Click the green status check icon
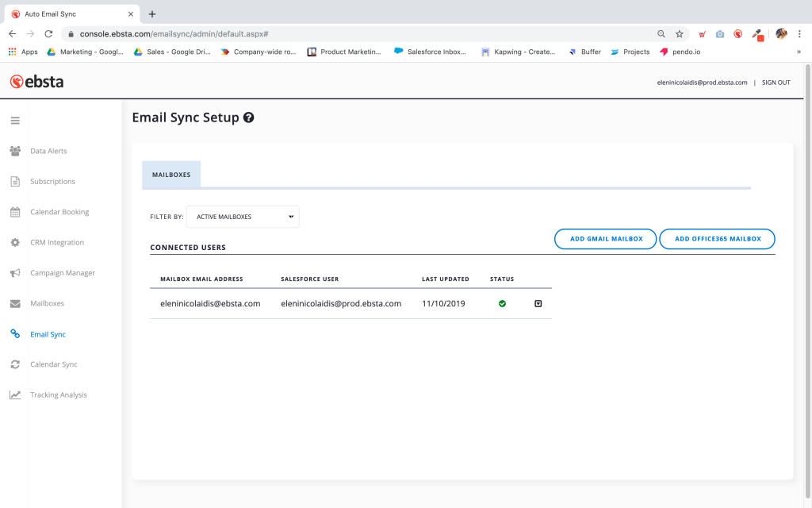This screenshot has width=812, height=508. pos(502,303)
